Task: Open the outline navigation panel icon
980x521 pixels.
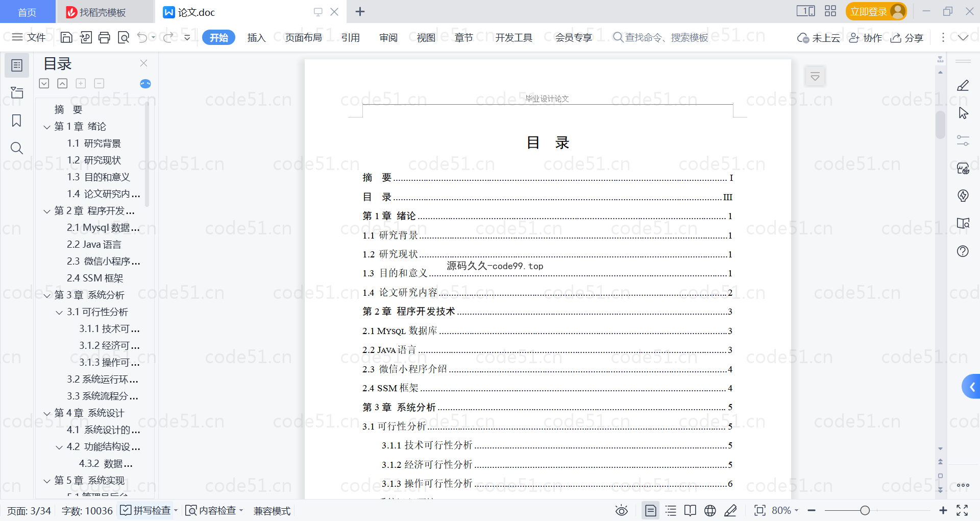Action: tap(17, 65)
